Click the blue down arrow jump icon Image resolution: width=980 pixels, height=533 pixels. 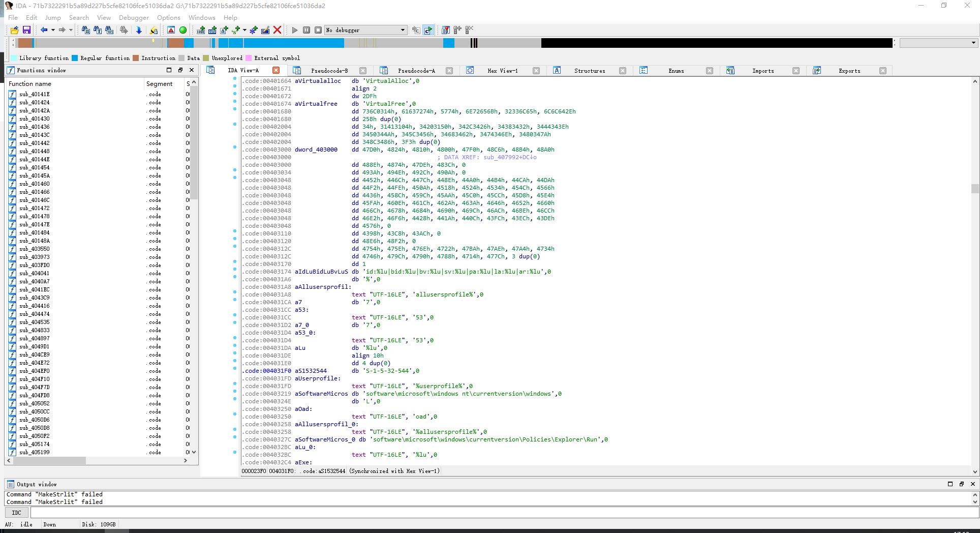(139, 30)
